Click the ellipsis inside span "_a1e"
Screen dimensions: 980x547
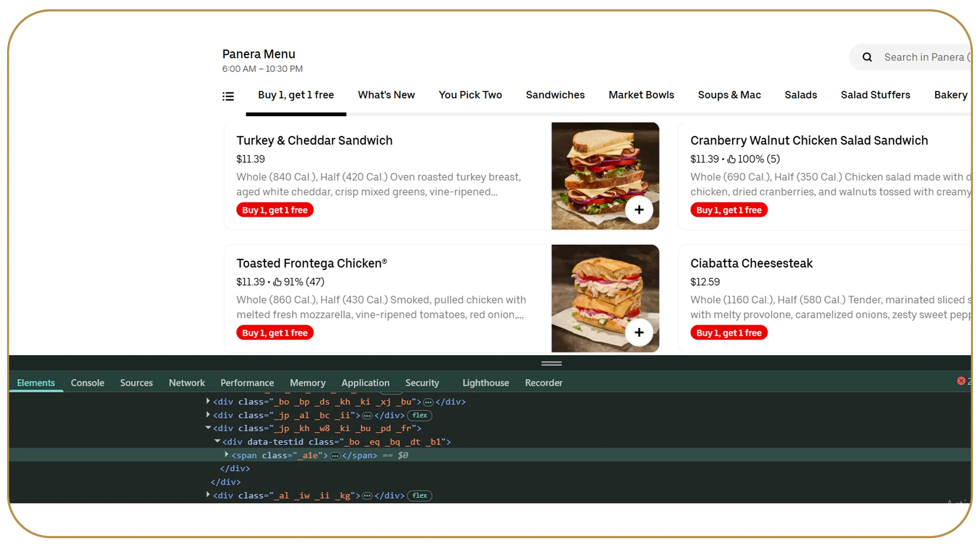pyautogui.click(x=335, y=456)
